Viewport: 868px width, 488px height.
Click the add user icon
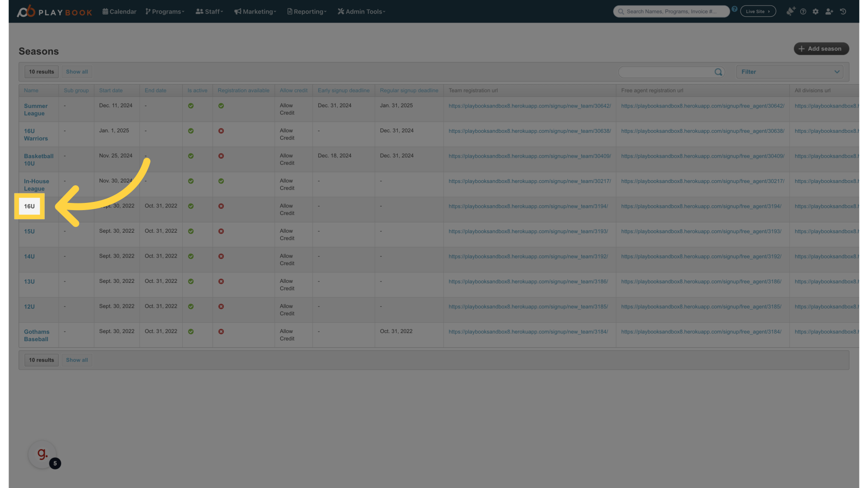[829, 12]
